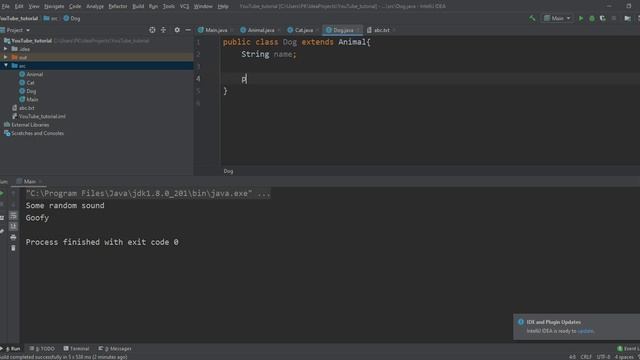Rerun Main from Run panel green arrow
The width and height of the screenshot is (640, 360).
pos(2,193)
